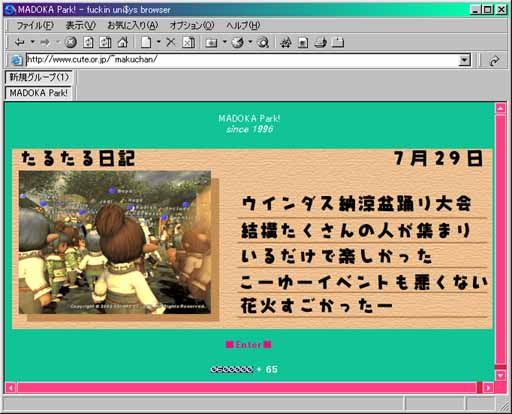
Task: Click the pink Enter link
Action: 249,345
